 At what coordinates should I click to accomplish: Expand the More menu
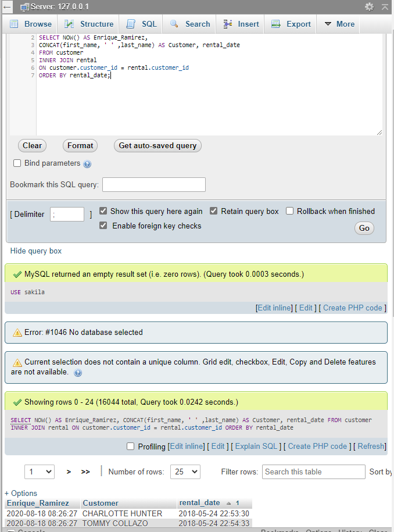(339, 24)
